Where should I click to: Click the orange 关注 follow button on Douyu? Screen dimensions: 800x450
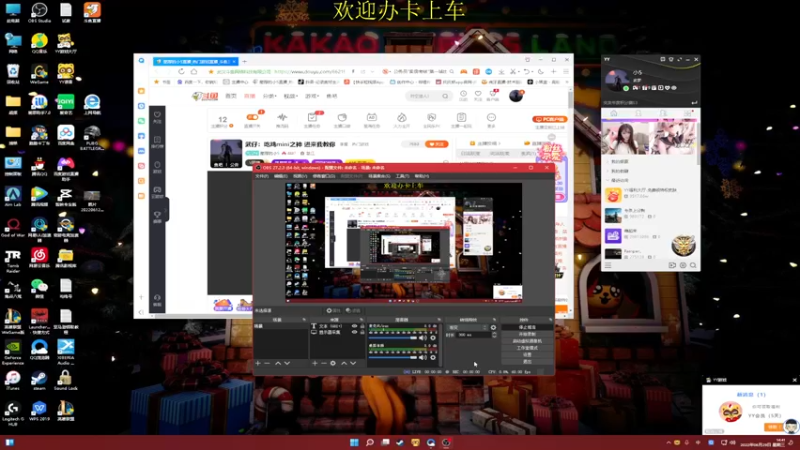tap(436, 144)
